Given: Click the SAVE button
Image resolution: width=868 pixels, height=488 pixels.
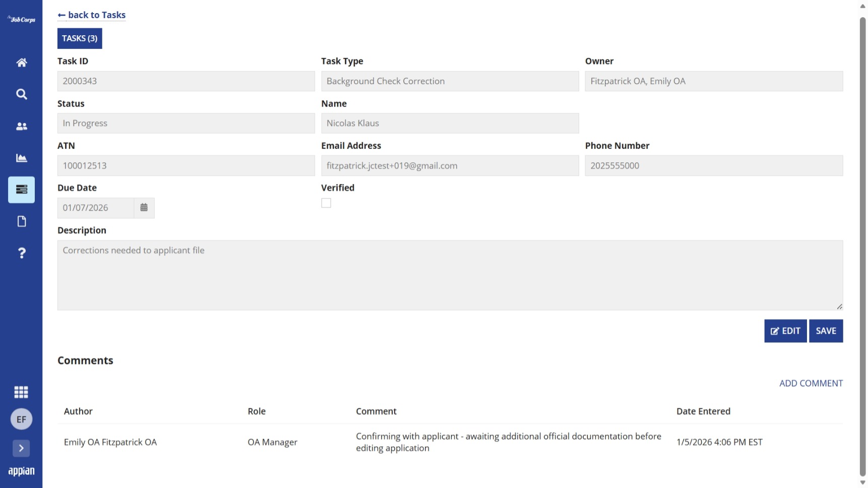Looking at the screenshot, I should [826, 331].
